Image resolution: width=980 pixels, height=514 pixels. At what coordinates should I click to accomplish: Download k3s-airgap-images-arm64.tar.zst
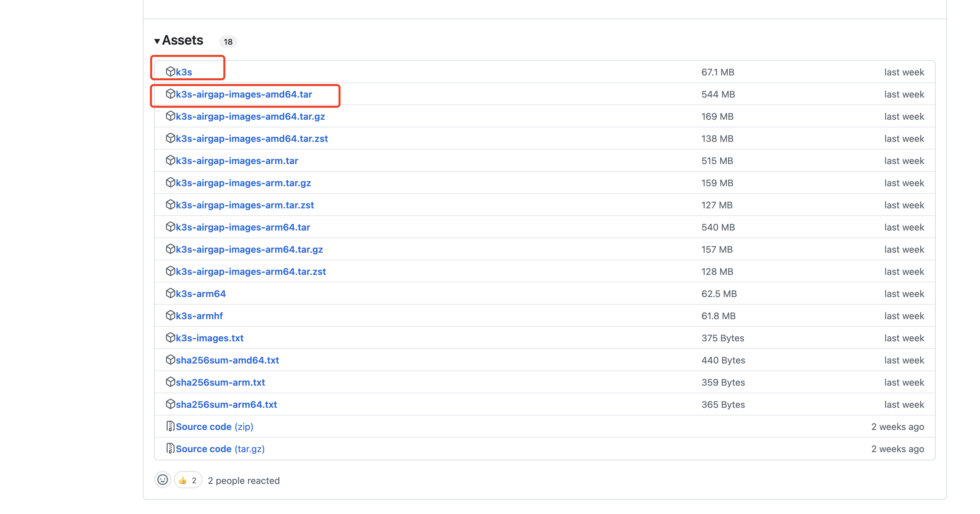251,271
